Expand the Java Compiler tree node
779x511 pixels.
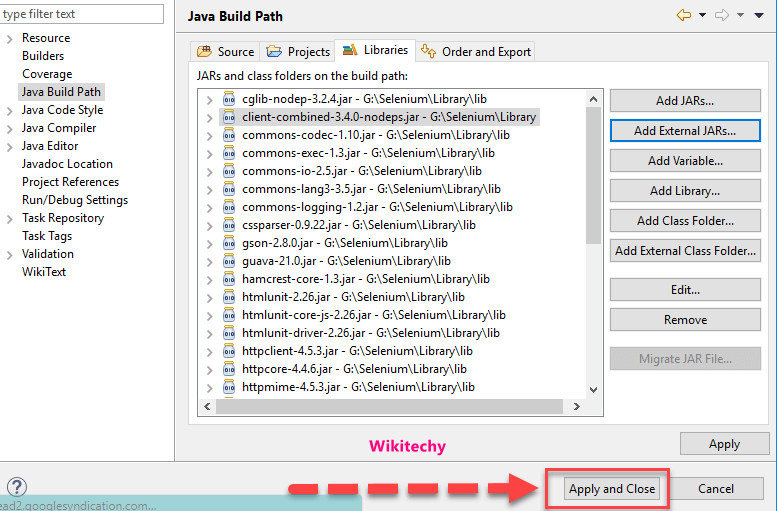11,128
